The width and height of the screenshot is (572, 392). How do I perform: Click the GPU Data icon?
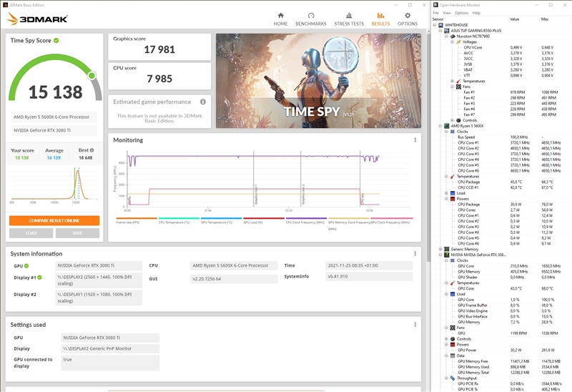tap(453, 356)
